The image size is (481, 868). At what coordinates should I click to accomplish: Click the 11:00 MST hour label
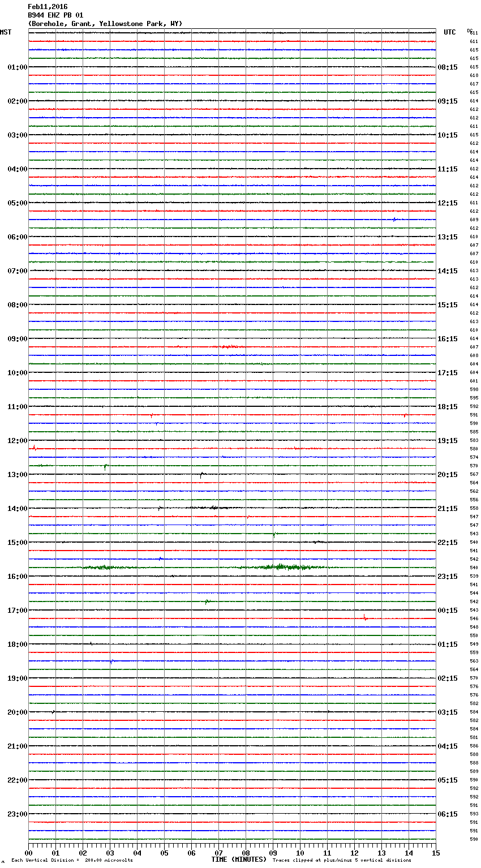(x=17, y=407)
